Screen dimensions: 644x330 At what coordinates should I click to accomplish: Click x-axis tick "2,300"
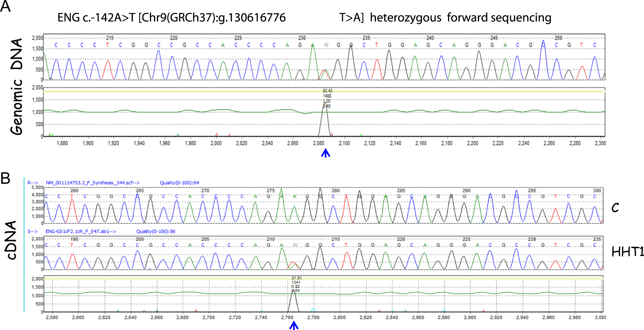tap(600, 143)
